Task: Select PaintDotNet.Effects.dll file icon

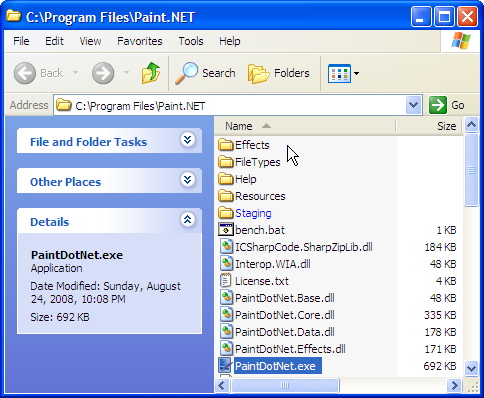Action: [226, 349]
